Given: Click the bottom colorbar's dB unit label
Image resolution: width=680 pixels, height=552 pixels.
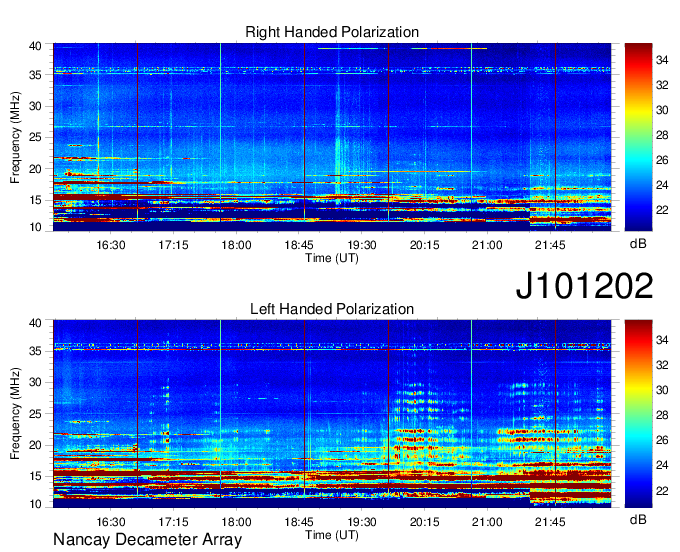Looking at the screenshot, I should click(x=638, y=519).
